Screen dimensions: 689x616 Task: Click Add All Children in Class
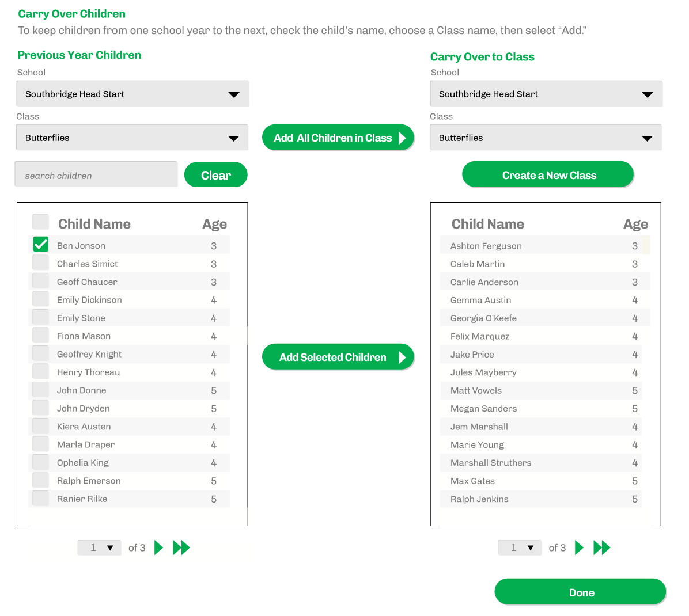338,138
